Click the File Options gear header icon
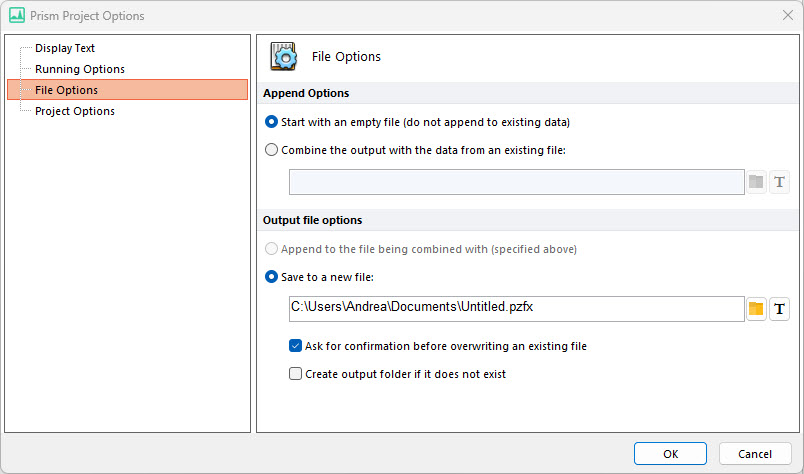The height and width of the screenshot is (474, 804). 284,56
